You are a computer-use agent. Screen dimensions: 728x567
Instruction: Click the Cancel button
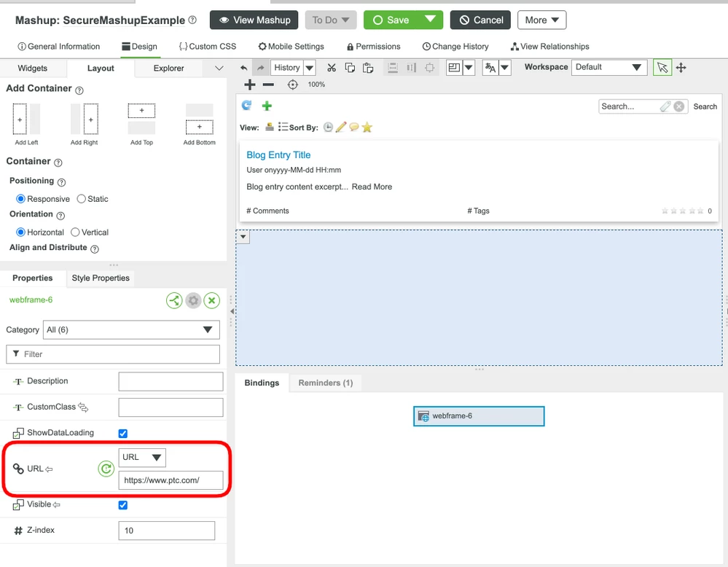tap(480, 20)
